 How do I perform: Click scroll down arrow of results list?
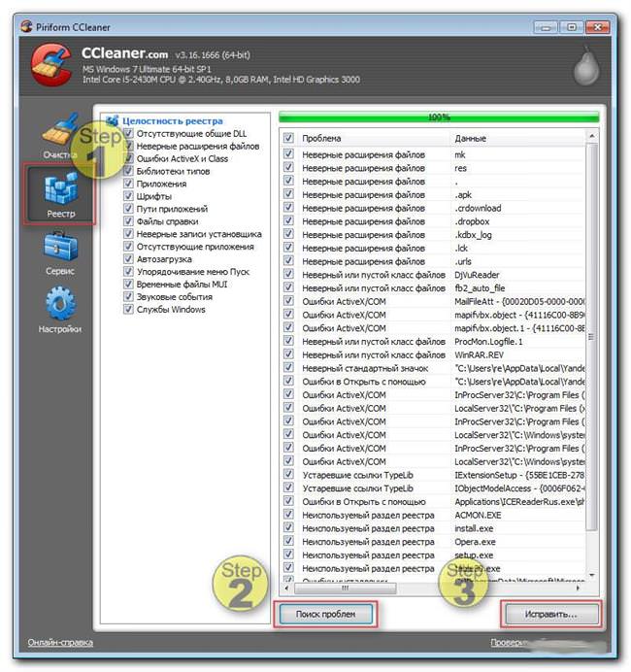(591, 575)
